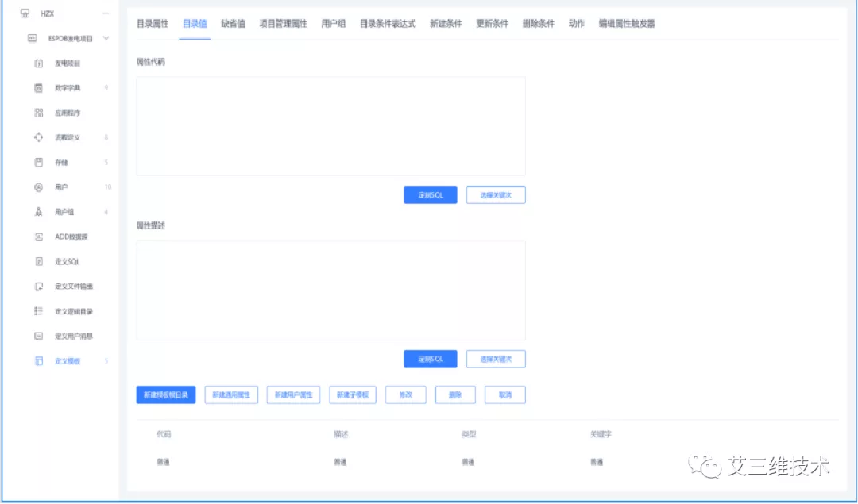The width and height of the screenshot is (858, 504).
Task: Open the 数字字典 dictionary icon
Action: coord(38,88)
